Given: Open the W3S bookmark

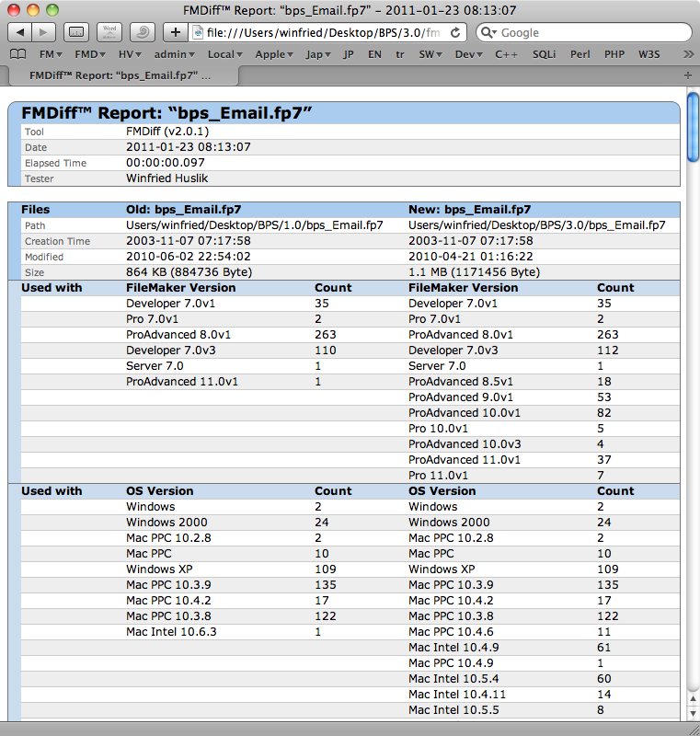Looking at the screenshot, I should [648, 54].
